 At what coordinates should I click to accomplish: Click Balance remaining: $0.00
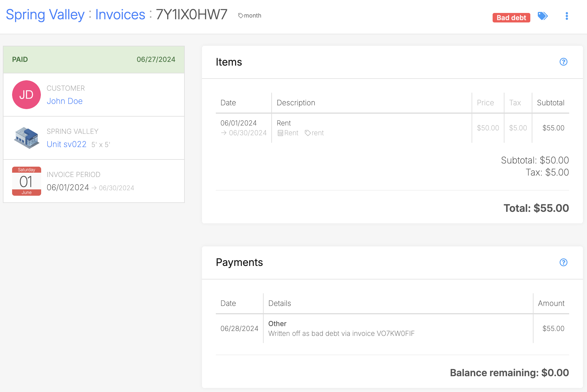coord(510,373)
